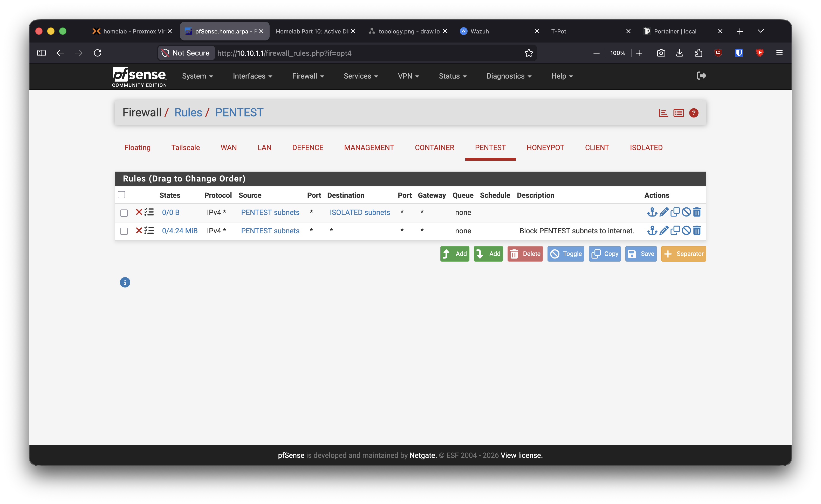Click the Rules breadcrumb link

click(x=188, y=113)
